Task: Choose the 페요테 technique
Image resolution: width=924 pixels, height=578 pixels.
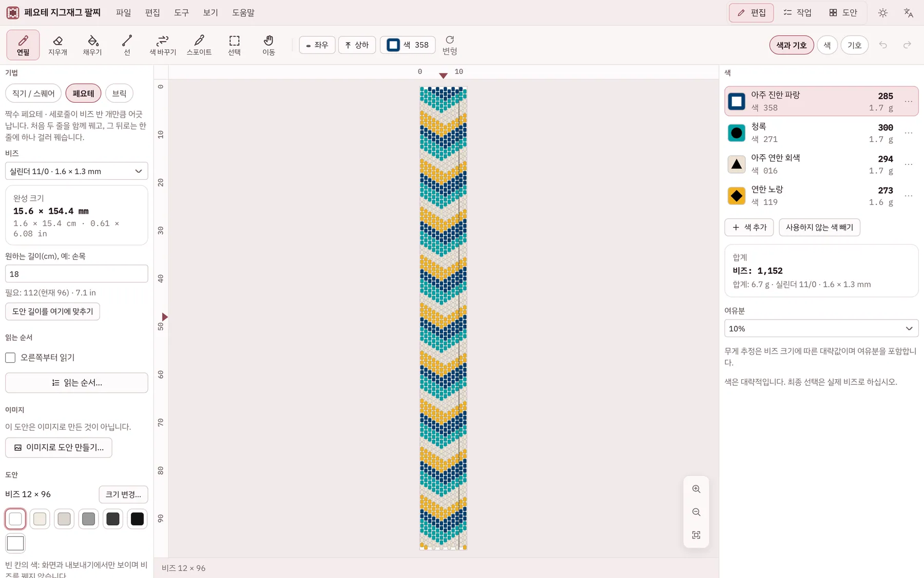Action: click(83, 94)
